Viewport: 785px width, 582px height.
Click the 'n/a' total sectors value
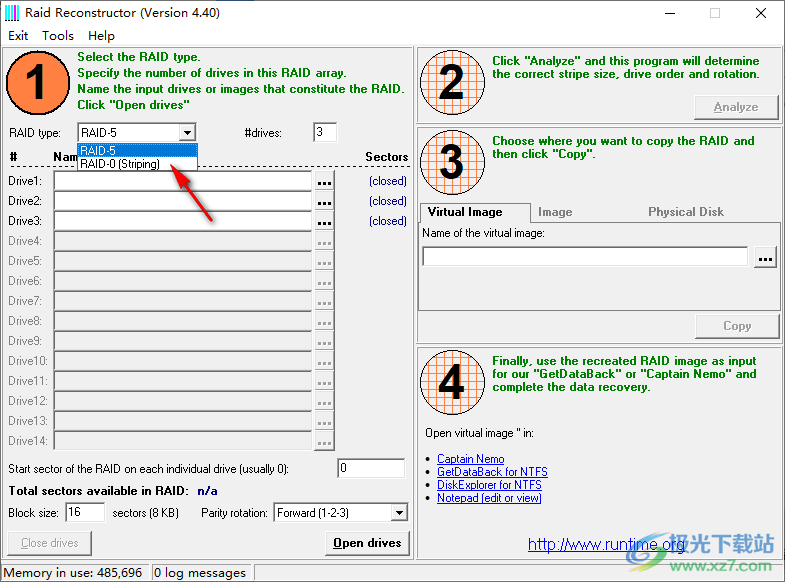(x=207, y=491)
